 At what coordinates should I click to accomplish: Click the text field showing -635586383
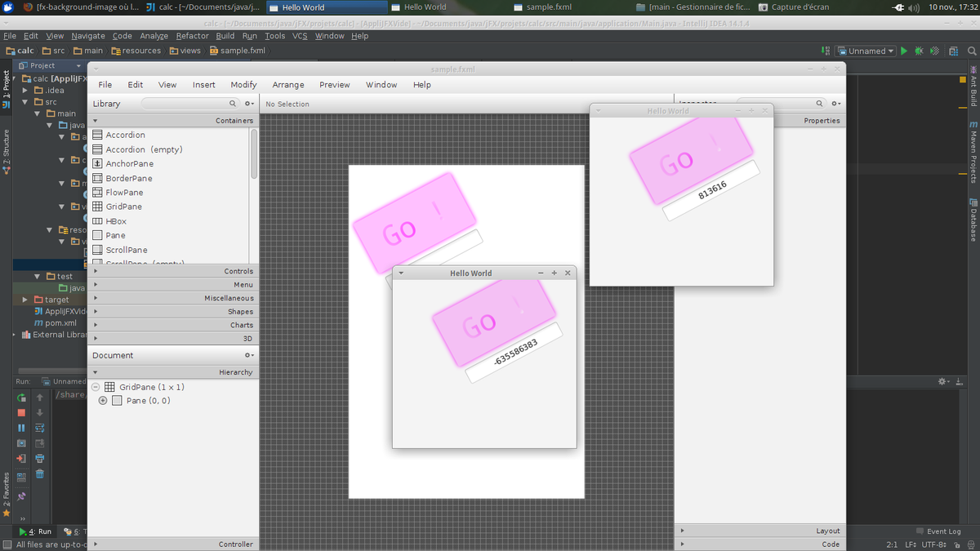pyautogui.click(x=514, y=352)
